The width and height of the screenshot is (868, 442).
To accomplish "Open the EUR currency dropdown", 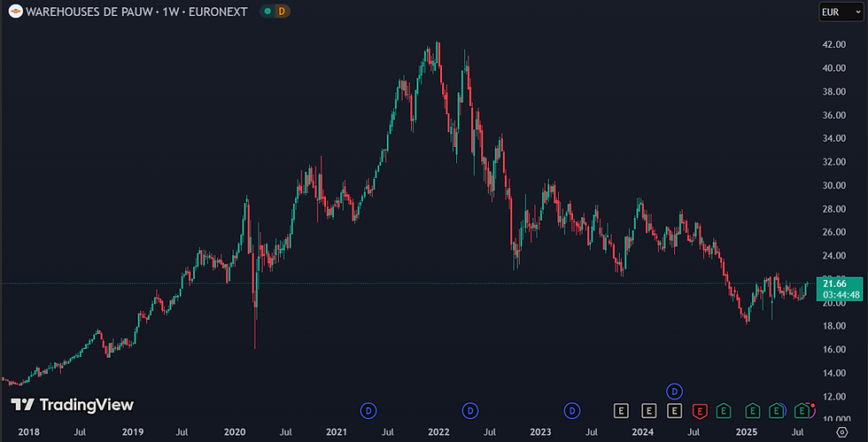I will [841, 12].
